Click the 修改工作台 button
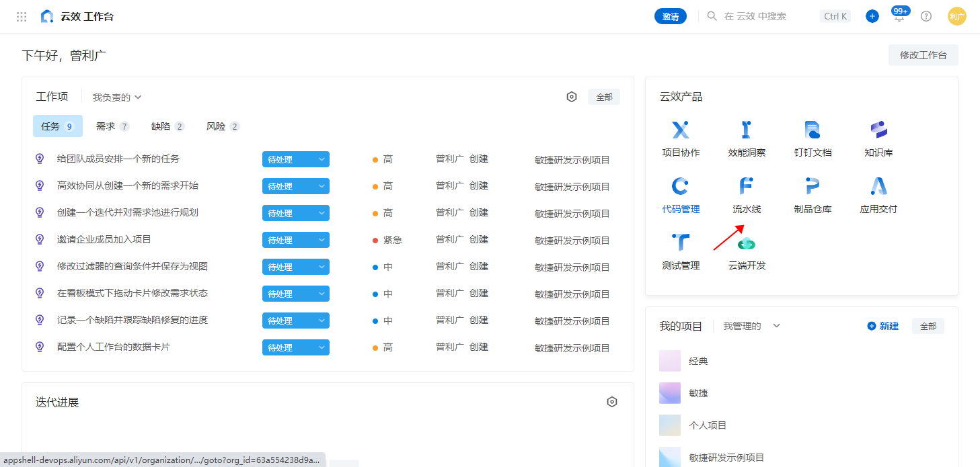Screen dimensions: 980x467 [x=924, y=55]
